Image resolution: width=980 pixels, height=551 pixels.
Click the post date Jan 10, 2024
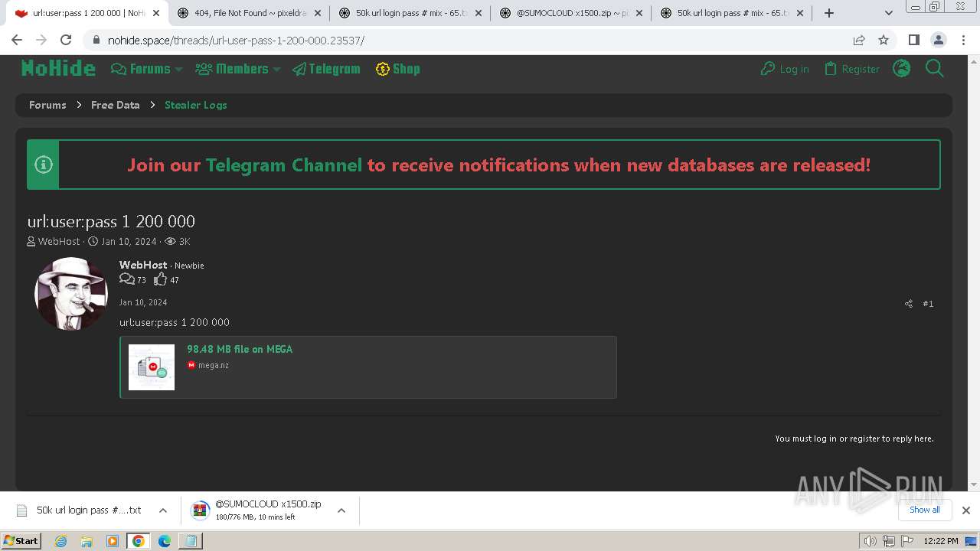click(143, 302)
